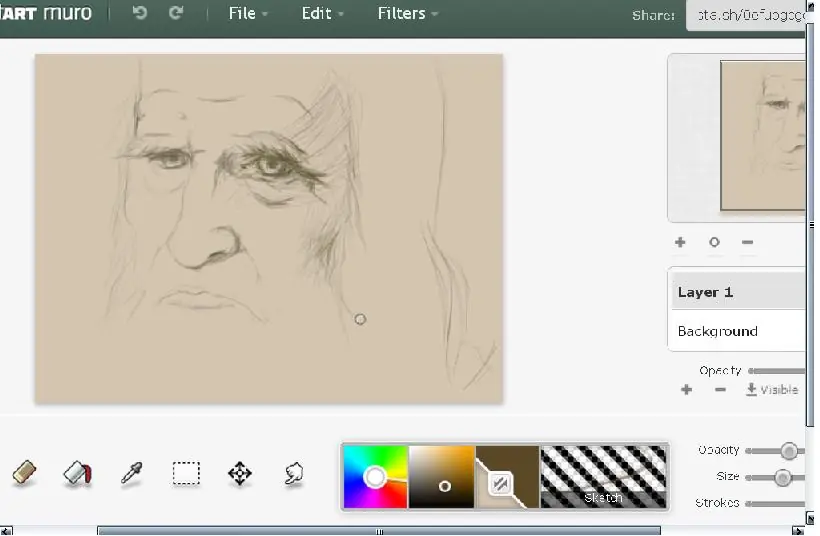Swap the primary and secondary colors
820x536 pixels.
tap(500, 484)
